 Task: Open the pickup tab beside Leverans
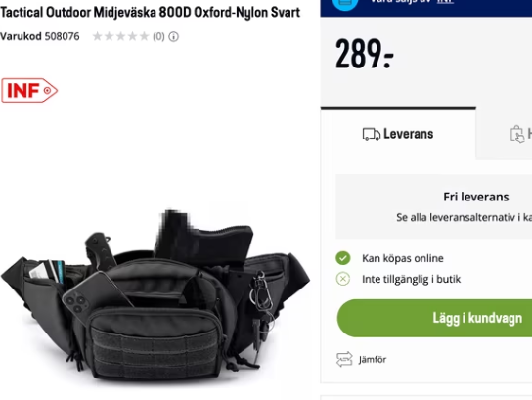(505, 134)
